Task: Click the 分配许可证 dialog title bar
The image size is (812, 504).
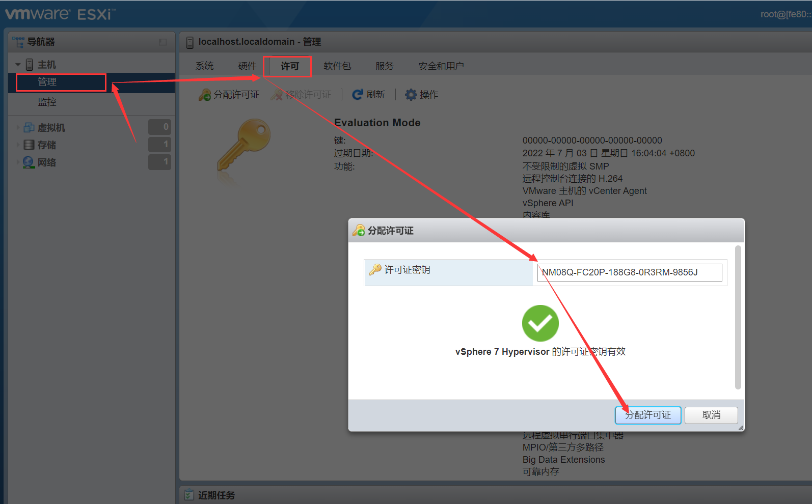Action: point(546,231)
